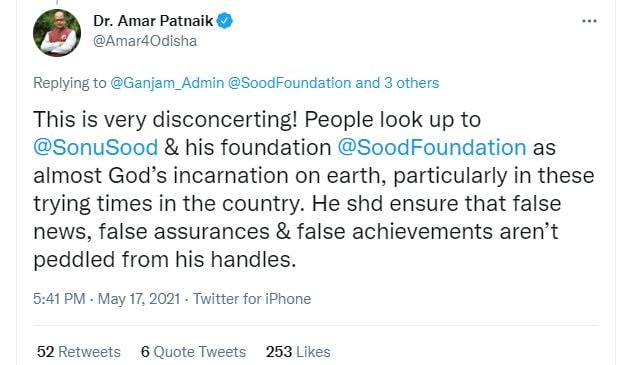Click the blue verified badge icon
The width and height of the screenshot is (621, 365).
tap(224, 21)
